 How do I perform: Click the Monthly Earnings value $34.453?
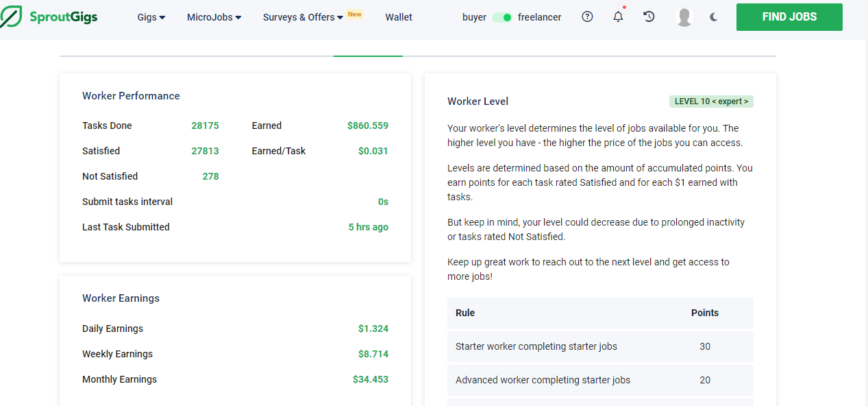point(370,379)
